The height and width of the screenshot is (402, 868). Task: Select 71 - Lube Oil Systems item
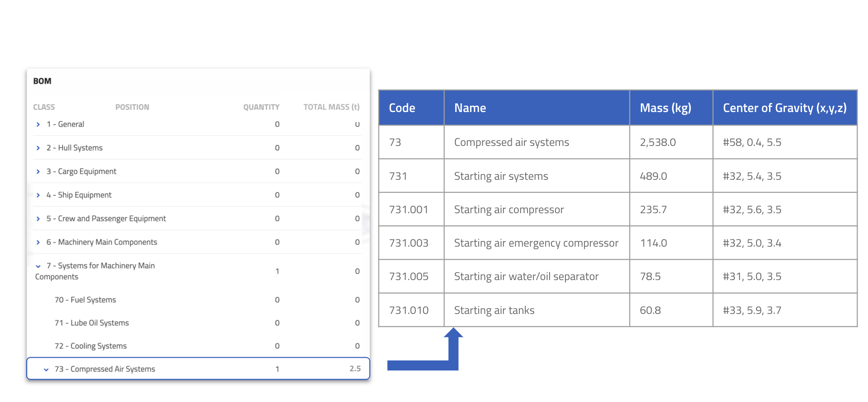pos(92,323)
